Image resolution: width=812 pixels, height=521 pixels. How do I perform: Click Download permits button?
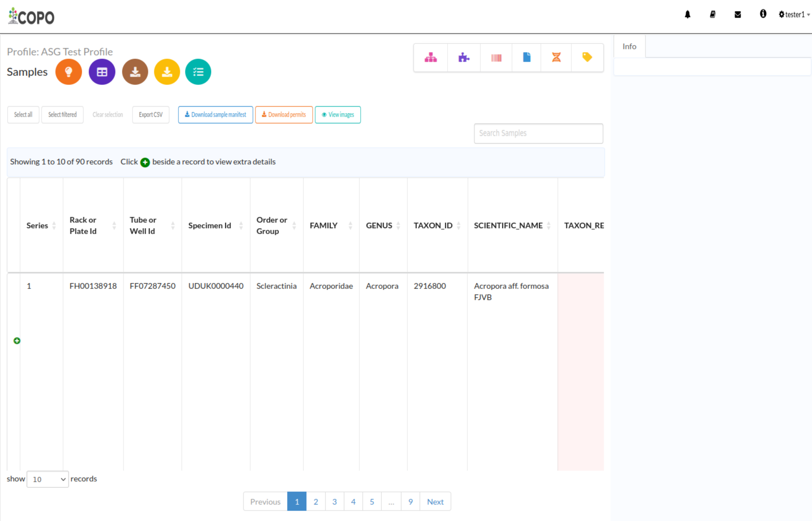pos(284,115)
